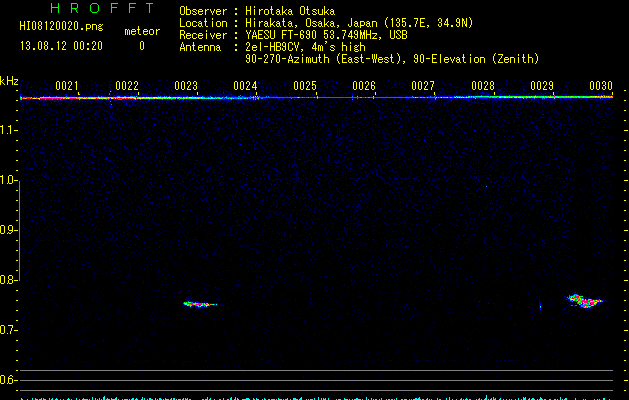Click time marker 0023
The height and width of the screenshot is (400, 629).
coord(186,86)
